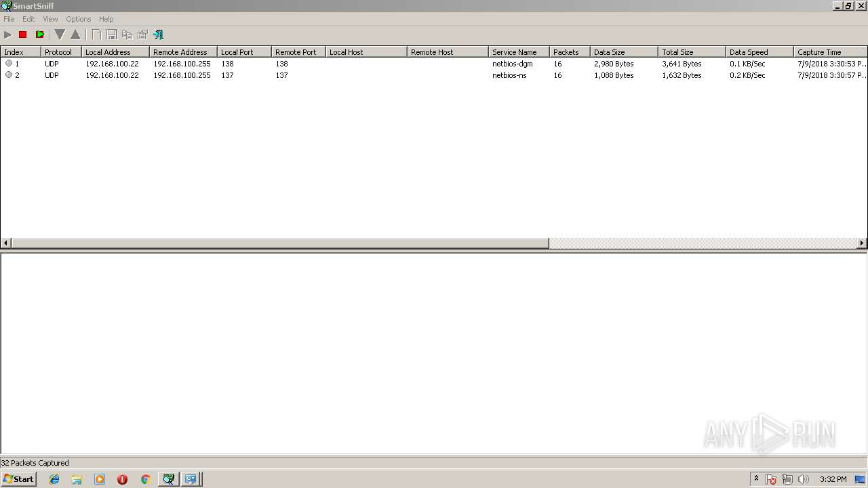Sort by the Index column header
The image size is (868, 488).
tap(20, 52)
